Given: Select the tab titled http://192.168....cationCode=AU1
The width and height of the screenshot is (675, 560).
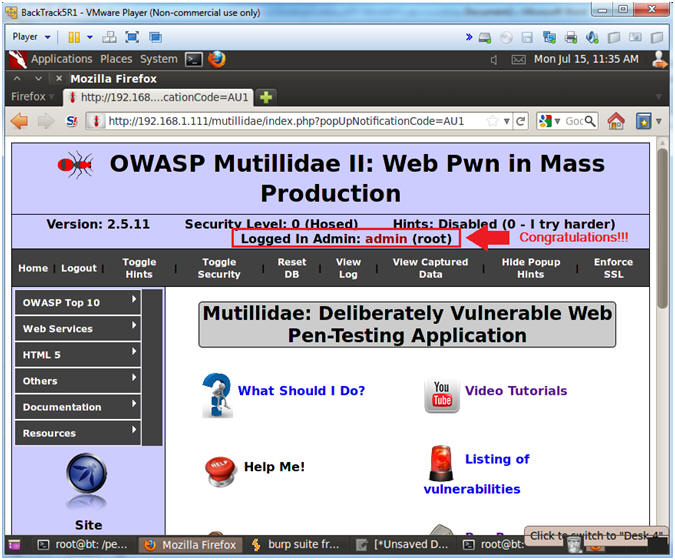Looking at the screenshot, I should click(159, 97).
